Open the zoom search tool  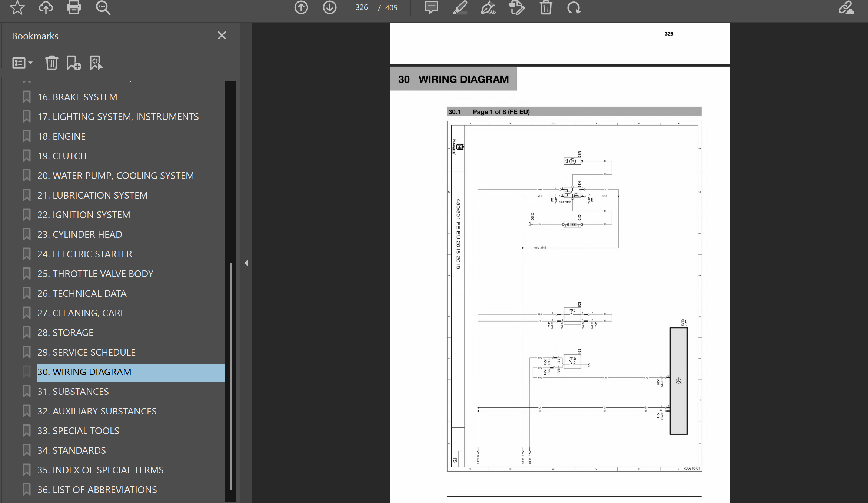coord(103,7)
